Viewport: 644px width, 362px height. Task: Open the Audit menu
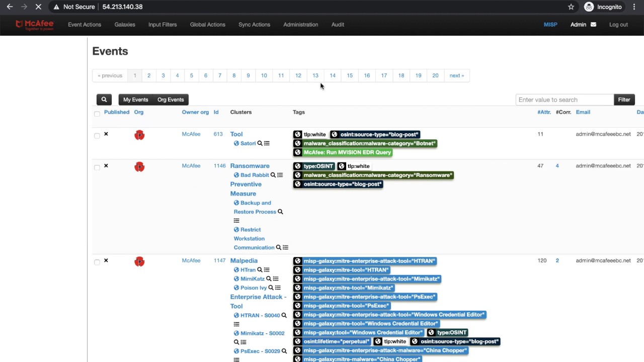pos(338,25)
